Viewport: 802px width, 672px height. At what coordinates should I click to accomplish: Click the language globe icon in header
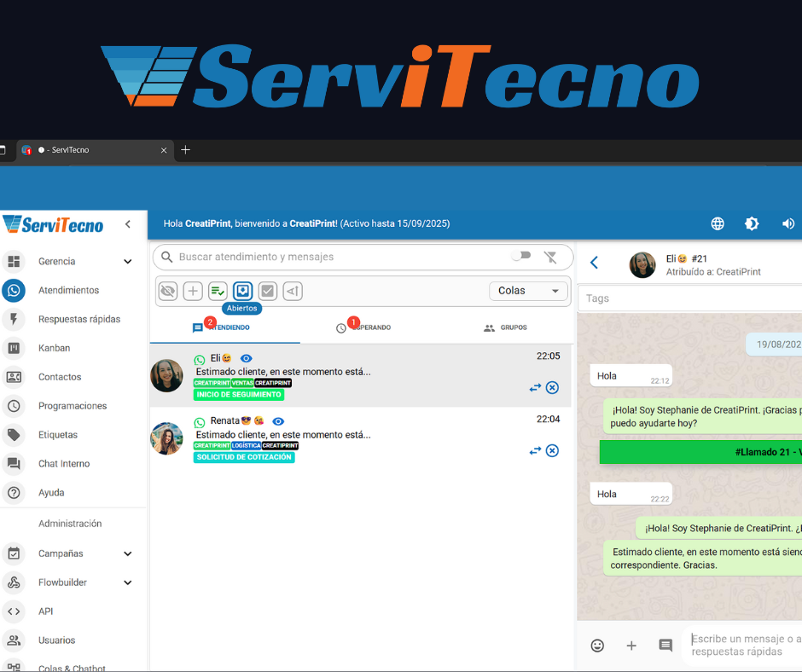[x=718, y=223]
